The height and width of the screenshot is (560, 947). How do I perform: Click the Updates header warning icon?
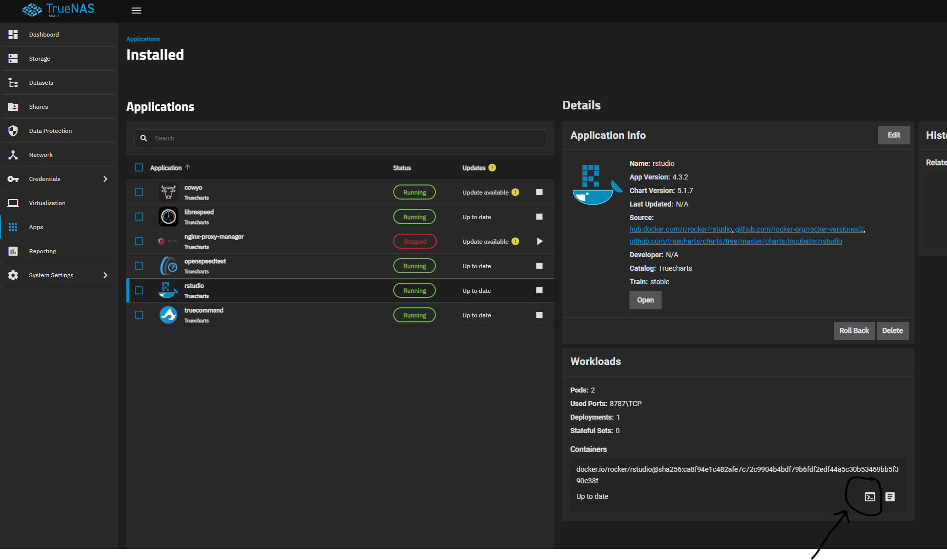tap(492, 167)
